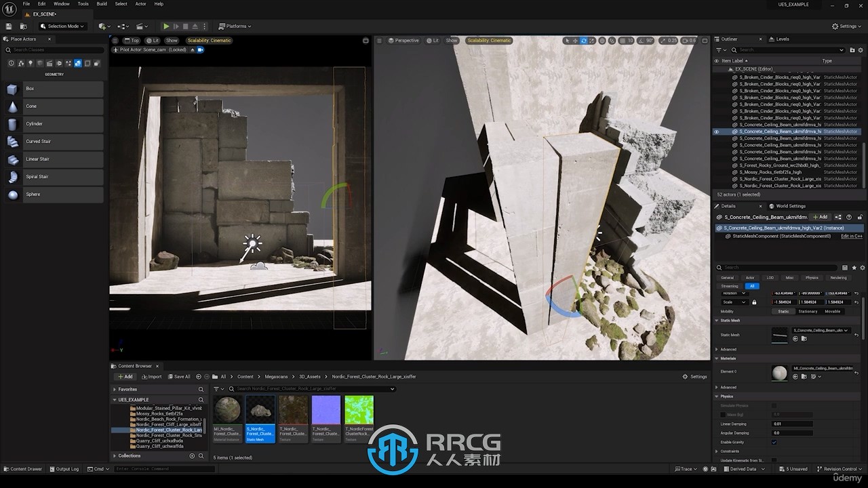Expand the Constraints section
This screenshot has width=868, height=488.
click(x=717, y=451)
